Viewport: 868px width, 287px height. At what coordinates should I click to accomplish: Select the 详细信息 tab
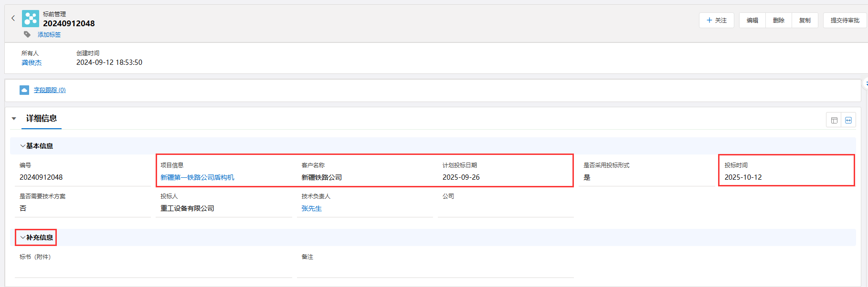click(41, 119)
